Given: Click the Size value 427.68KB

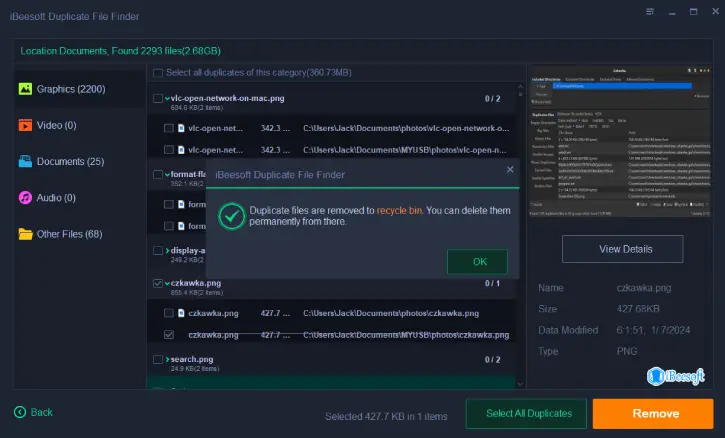Looking at the screenshot, I should click(638, 308).
